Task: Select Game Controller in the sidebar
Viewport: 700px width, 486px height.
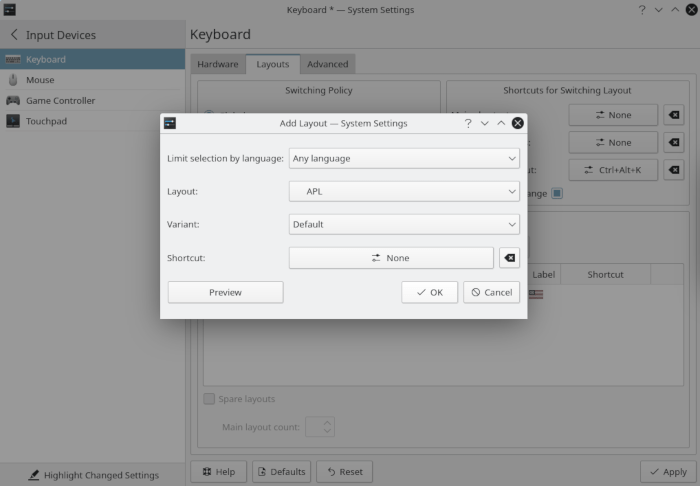Action: click(x=92, y=100)
